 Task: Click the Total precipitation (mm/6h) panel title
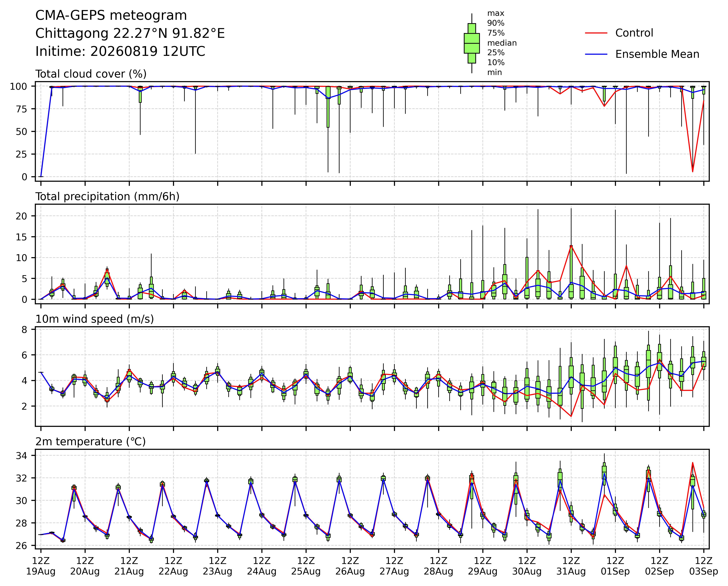pyautogui.click(x=107, y=197)
